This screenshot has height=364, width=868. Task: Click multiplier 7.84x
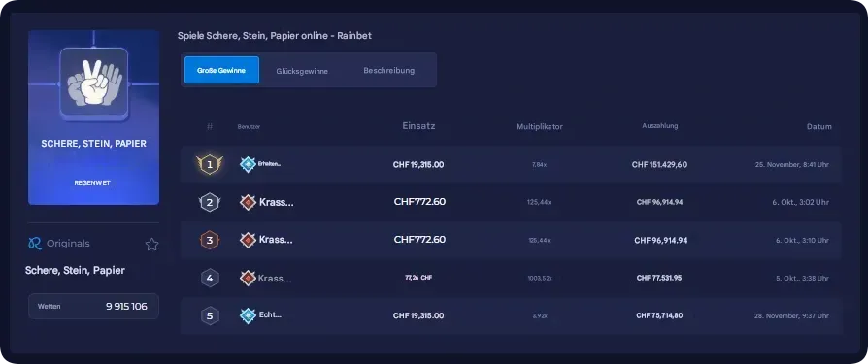click(539, 165)
